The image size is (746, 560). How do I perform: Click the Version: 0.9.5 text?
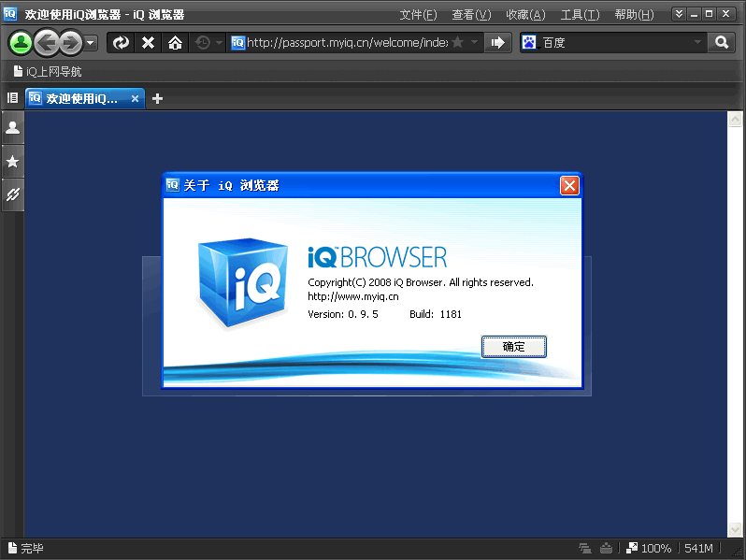pos(342,314)
